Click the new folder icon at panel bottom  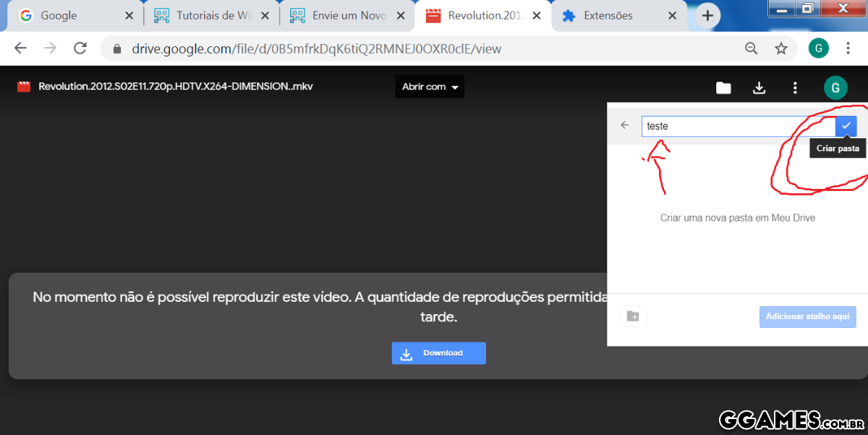(633, 316)
